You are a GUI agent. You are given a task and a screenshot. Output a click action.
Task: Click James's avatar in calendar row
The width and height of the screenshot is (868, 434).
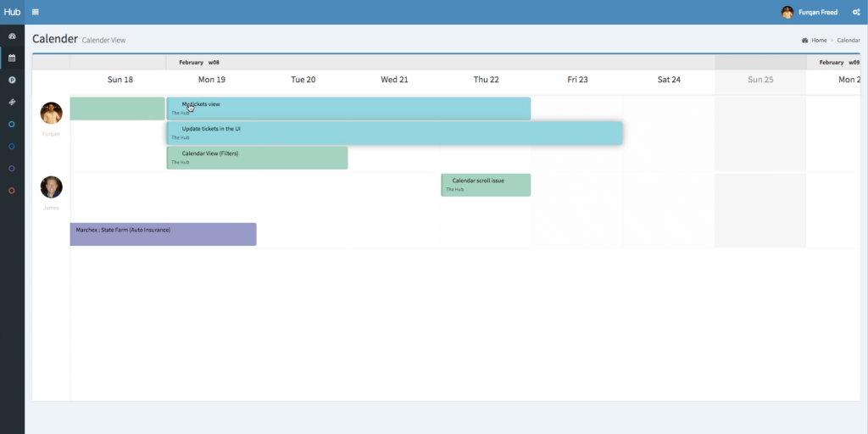52,187
